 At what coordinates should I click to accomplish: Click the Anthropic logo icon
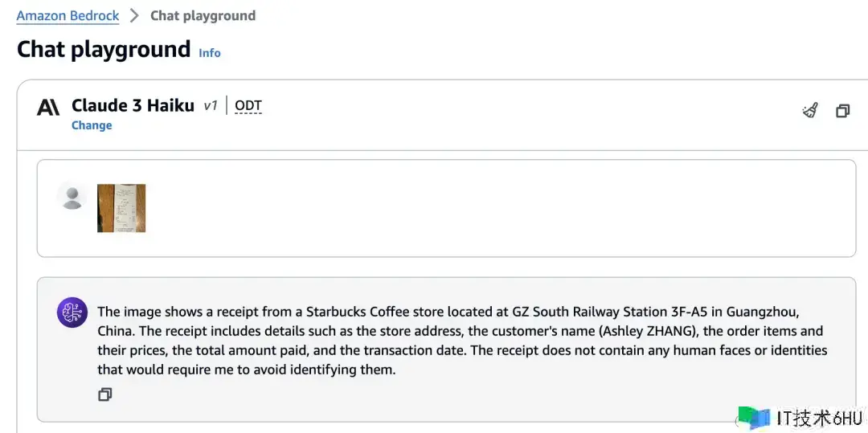point(48,107)
